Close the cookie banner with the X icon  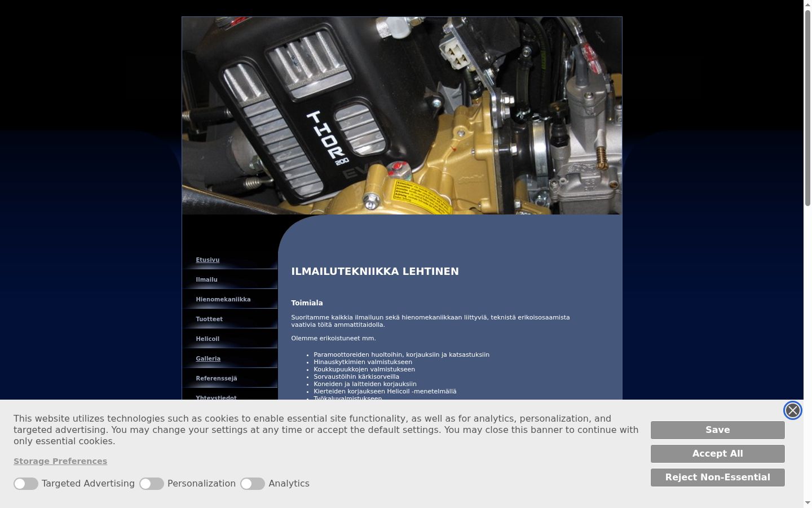[792, 410]
